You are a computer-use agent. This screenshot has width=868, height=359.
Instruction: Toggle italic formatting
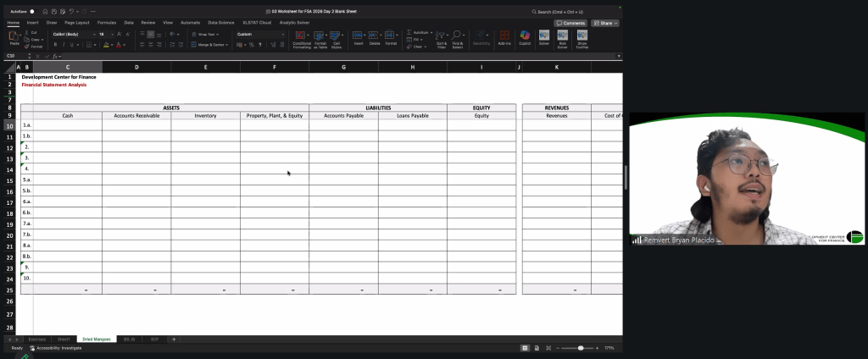(64, 45)
